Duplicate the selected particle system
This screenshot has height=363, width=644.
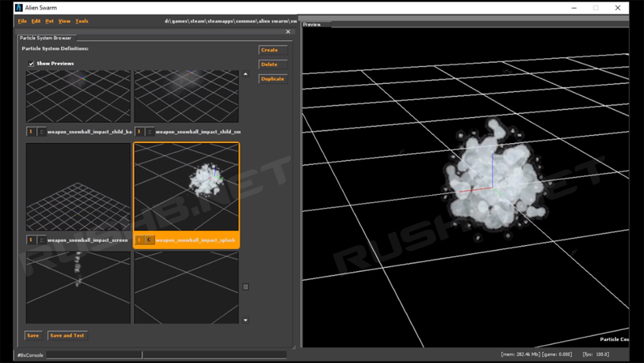point(273,79)
